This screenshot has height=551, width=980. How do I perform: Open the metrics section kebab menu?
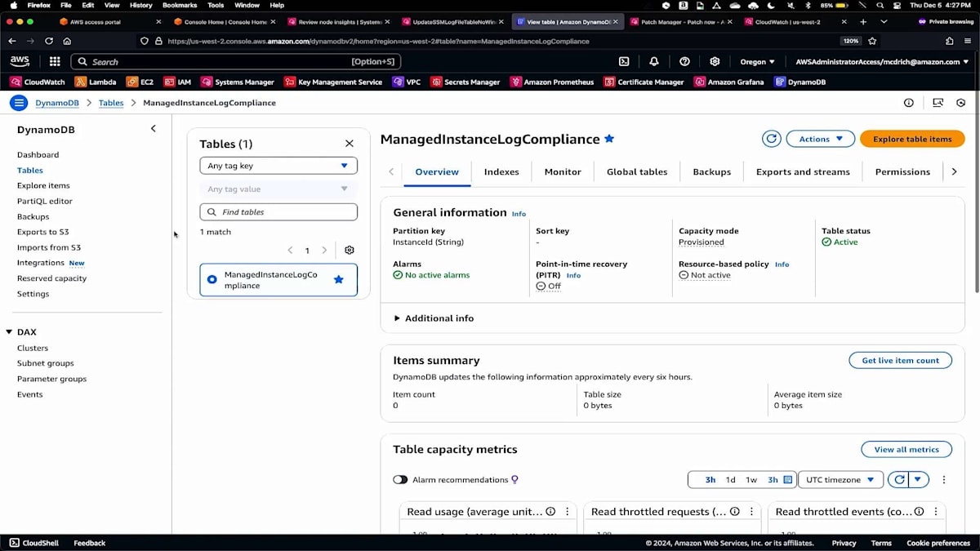[x=944, y=480]
